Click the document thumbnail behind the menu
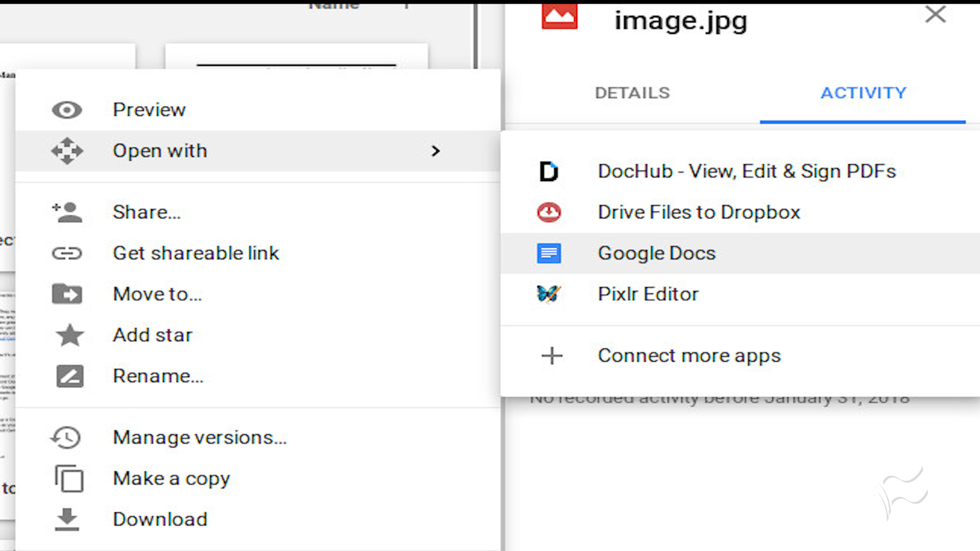The height and width of the screenshot is (551, 980). point(296,56)
